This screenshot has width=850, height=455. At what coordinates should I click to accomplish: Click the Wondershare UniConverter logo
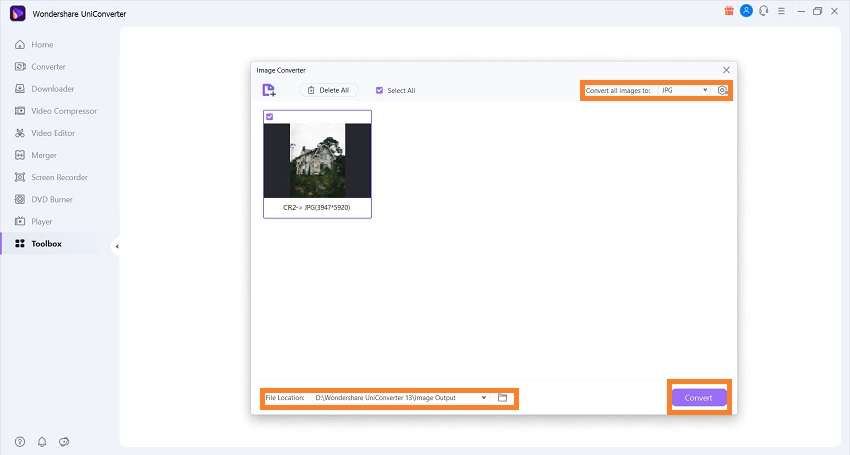tap(17, 13)
